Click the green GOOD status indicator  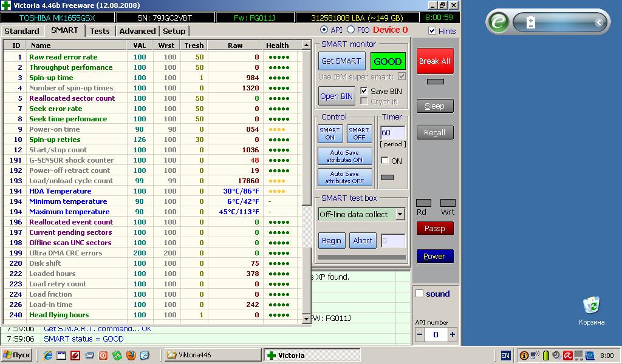[388, 61]
